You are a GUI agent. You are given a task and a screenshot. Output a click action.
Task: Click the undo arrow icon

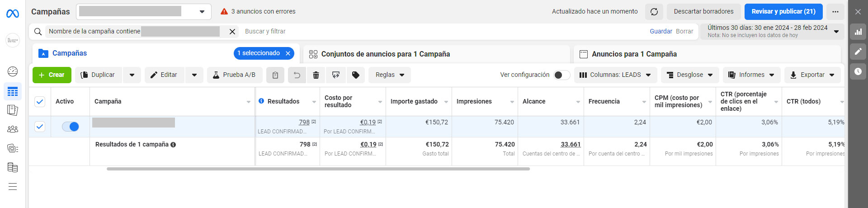coord(297,75)
